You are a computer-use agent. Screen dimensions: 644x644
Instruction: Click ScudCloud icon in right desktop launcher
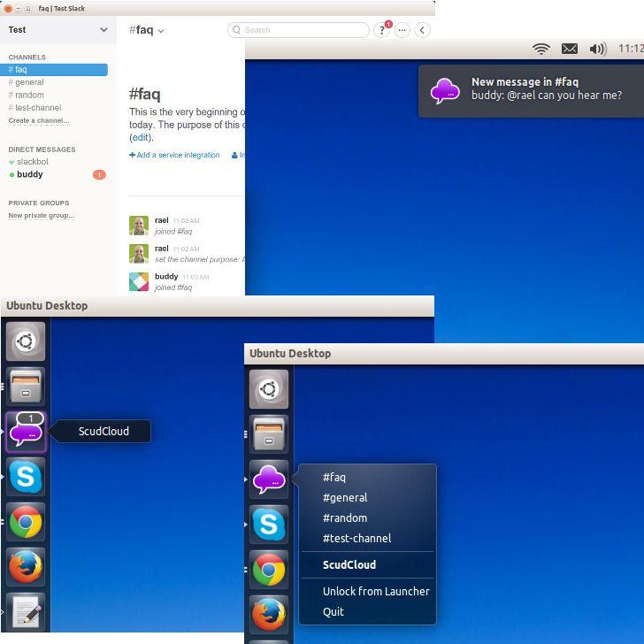point(269,479)
